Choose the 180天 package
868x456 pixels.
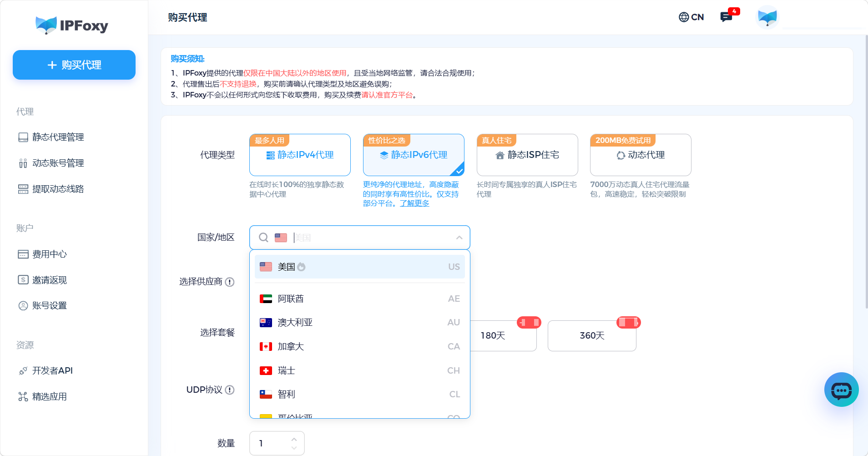click(503, 335)
